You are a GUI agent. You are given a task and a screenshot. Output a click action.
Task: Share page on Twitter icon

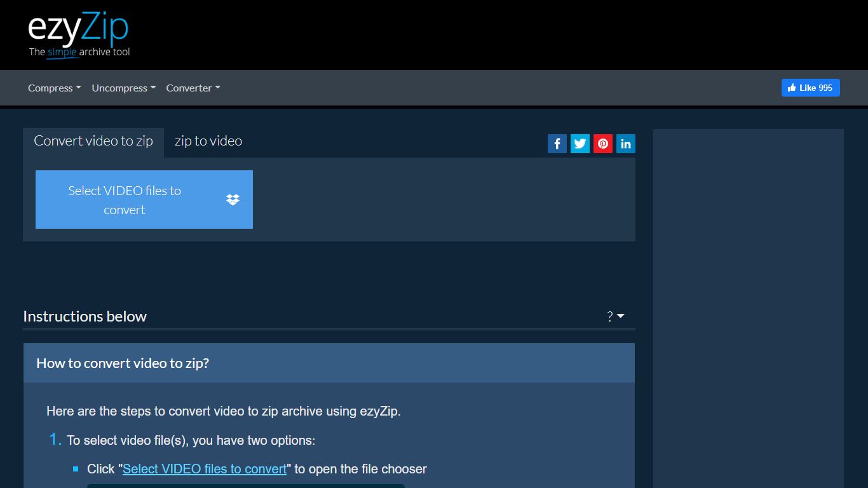pyautogui.click(x=580, y=144)
